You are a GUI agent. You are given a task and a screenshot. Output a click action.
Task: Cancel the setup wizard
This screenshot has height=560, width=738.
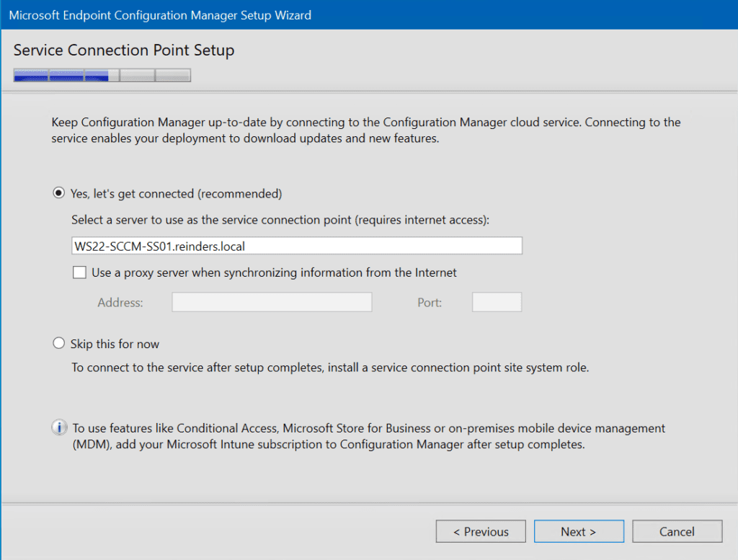coord(677,531)
